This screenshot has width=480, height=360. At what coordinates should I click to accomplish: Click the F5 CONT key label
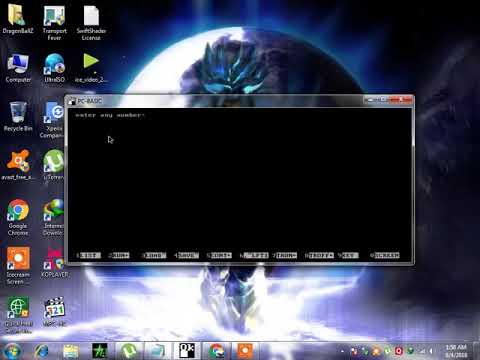(x=219, y=255)
